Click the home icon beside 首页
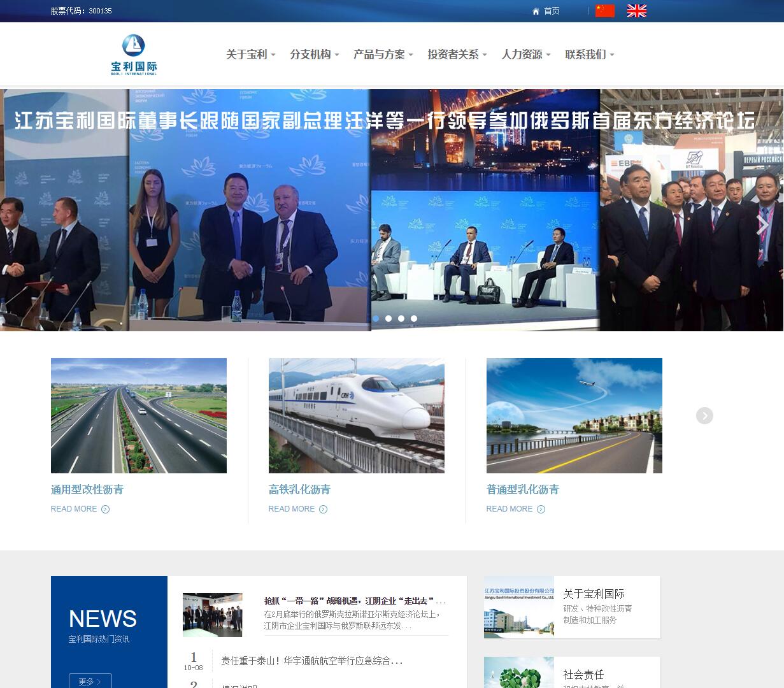Image resolution: width=784 pixels, height=688 pixels. [536, 11]
